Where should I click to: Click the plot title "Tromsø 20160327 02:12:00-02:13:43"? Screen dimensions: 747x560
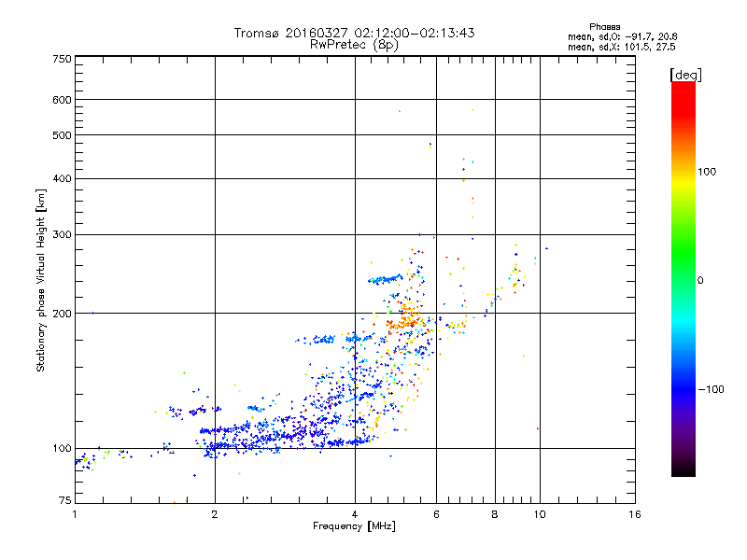pyautogui.click(x=355, y=33)
